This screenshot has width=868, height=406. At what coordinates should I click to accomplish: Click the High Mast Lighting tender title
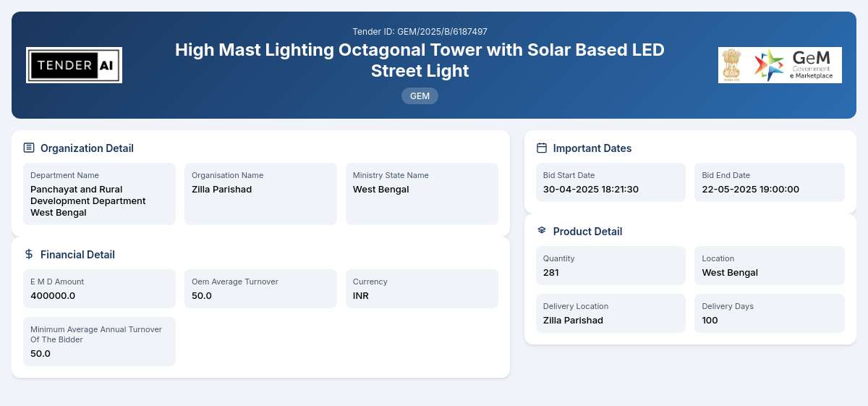(420, 60)
